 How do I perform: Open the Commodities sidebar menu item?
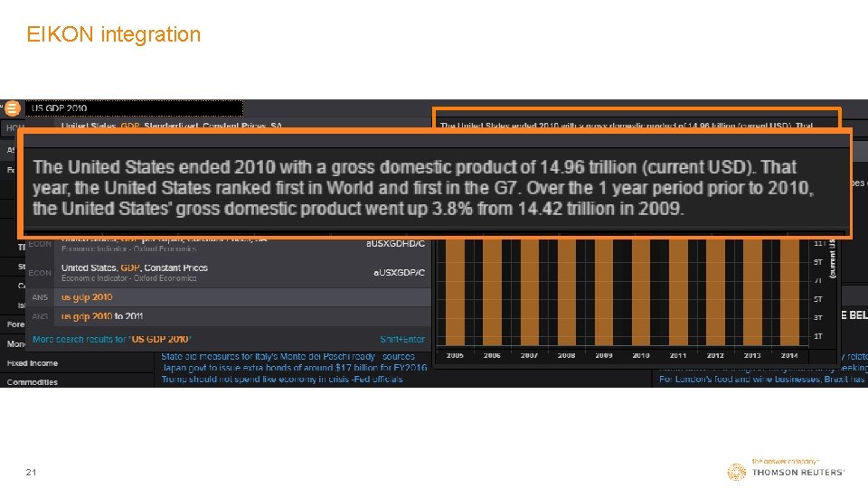(33, 382)
